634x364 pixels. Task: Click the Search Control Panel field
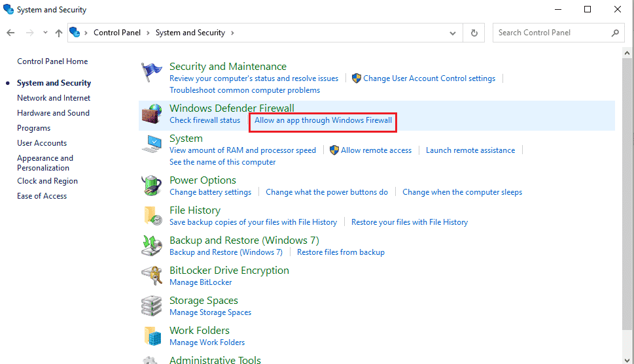[557, 33]
